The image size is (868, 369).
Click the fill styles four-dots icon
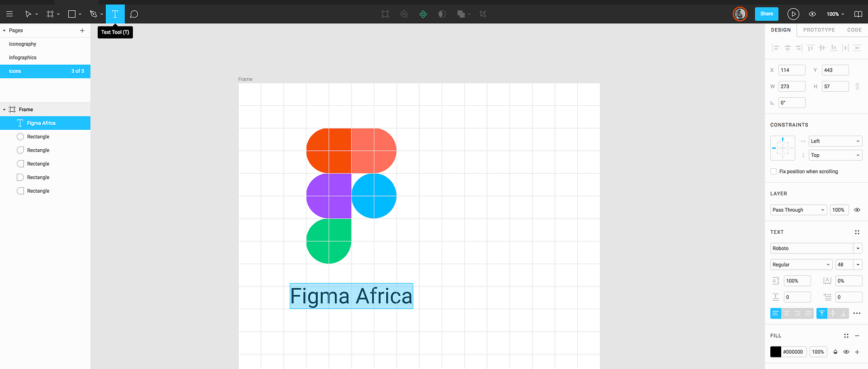coord(846,336)
